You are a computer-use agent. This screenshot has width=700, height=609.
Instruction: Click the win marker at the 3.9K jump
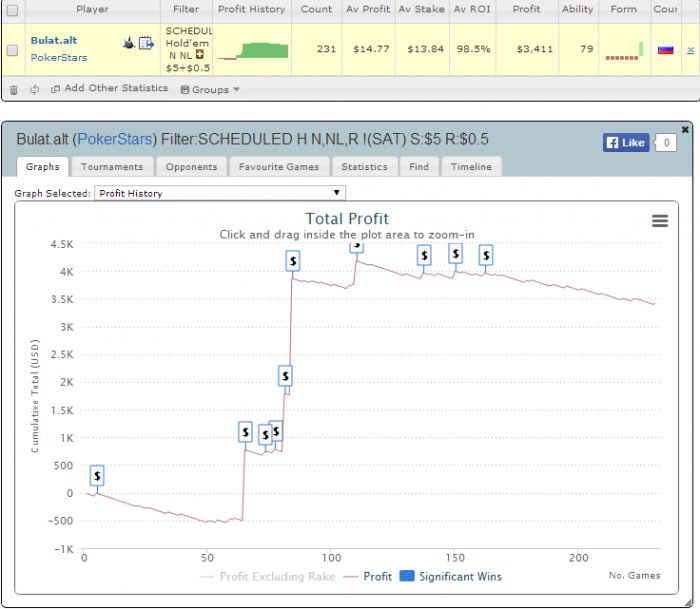pos(293,261)
